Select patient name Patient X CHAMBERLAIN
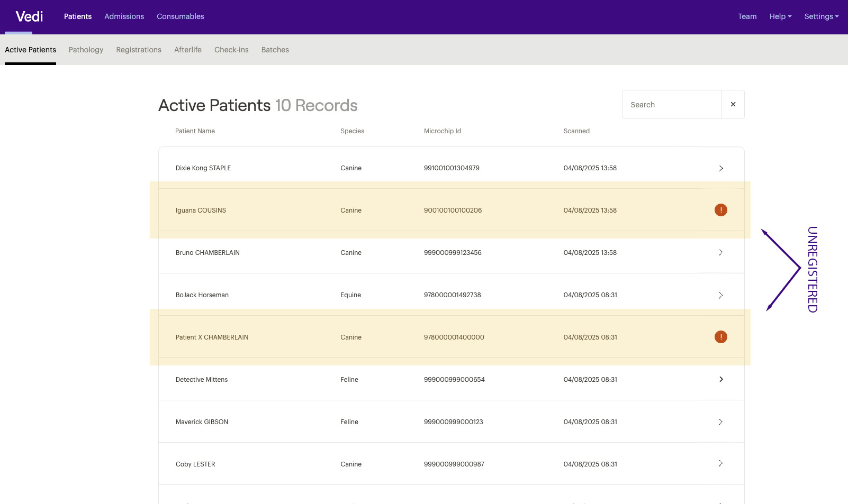The image size is (848, 504). point(212,337)
